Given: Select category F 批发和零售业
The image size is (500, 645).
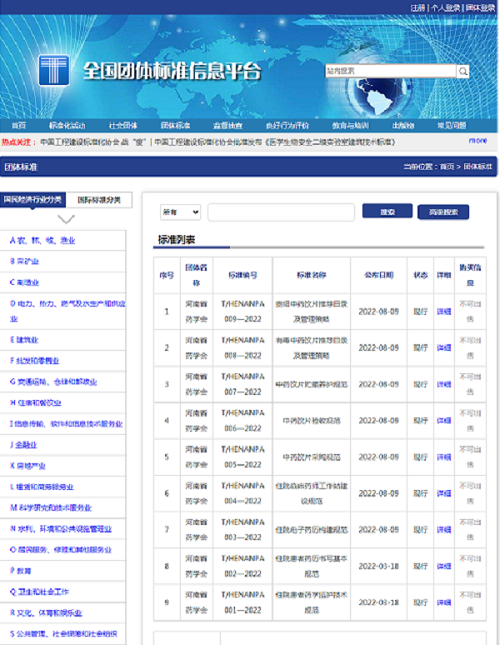Looking at the screenshot, I should [x=35, y=361].
